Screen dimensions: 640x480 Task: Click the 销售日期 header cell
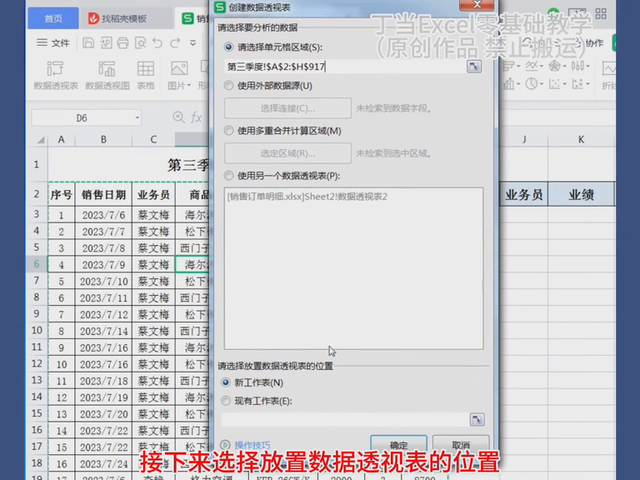pyautogui.click(x=104, y=195)
